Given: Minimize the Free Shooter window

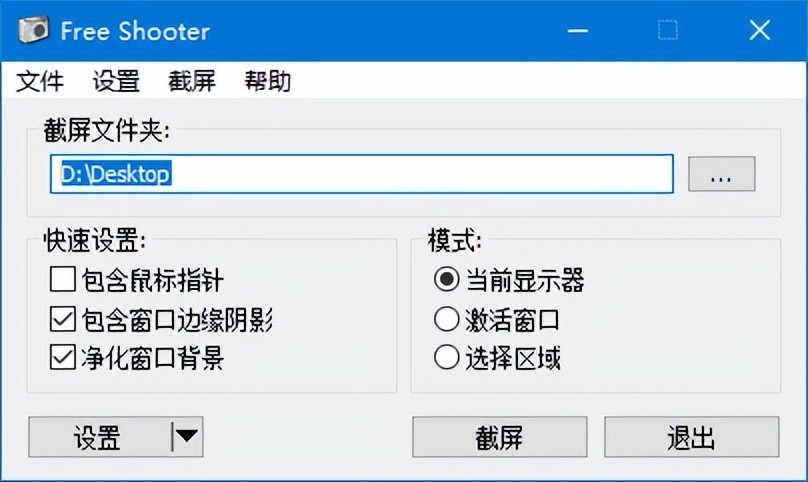Looking at the screenshot, I should (x=578, y=30).
